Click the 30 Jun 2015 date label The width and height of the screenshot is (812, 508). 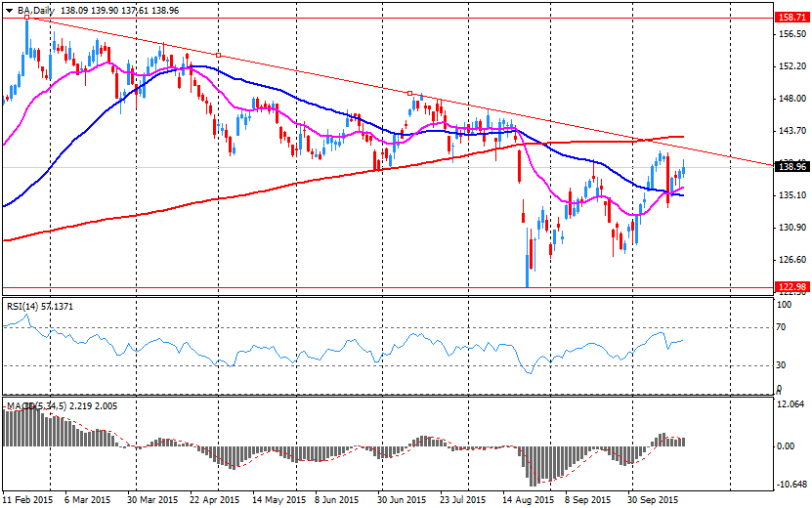(402, 500)
